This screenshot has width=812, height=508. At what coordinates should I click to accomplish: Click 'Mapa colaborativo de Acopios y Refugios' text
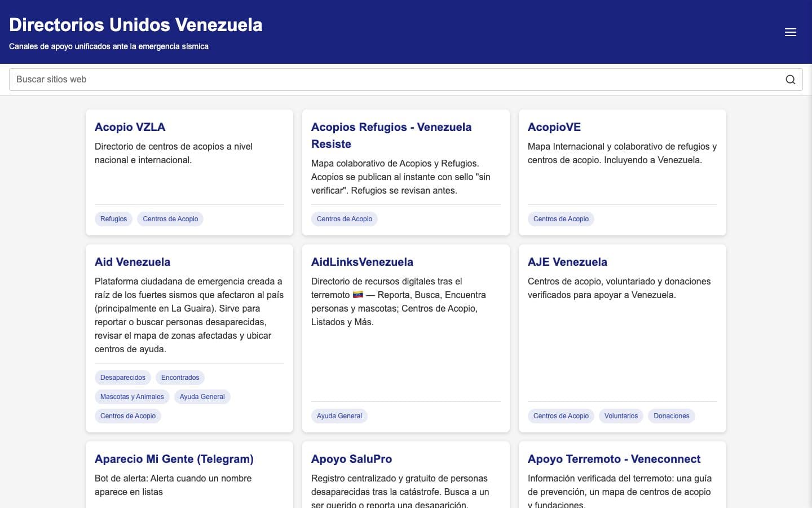pyautogui.click(x=401, y=177)
